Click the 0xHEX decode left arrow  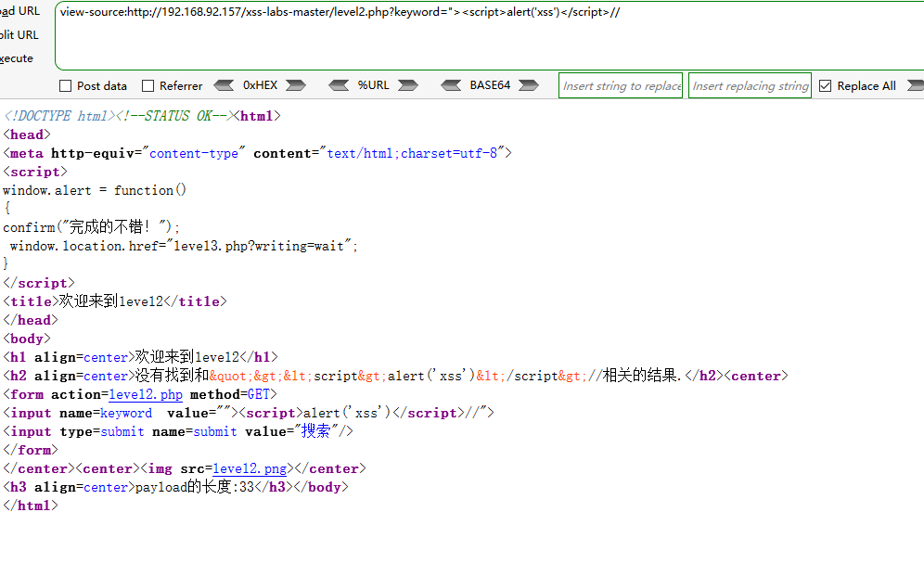(224, 85)
